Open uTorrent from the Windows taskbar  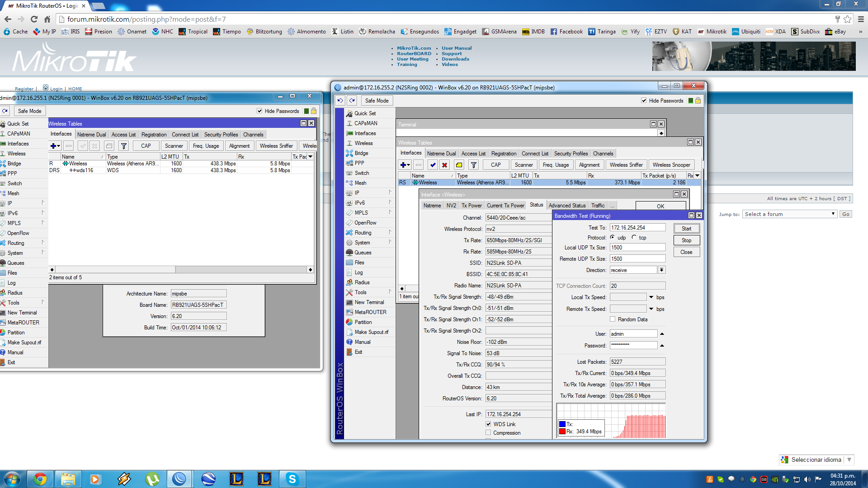[x=152, y=479]
